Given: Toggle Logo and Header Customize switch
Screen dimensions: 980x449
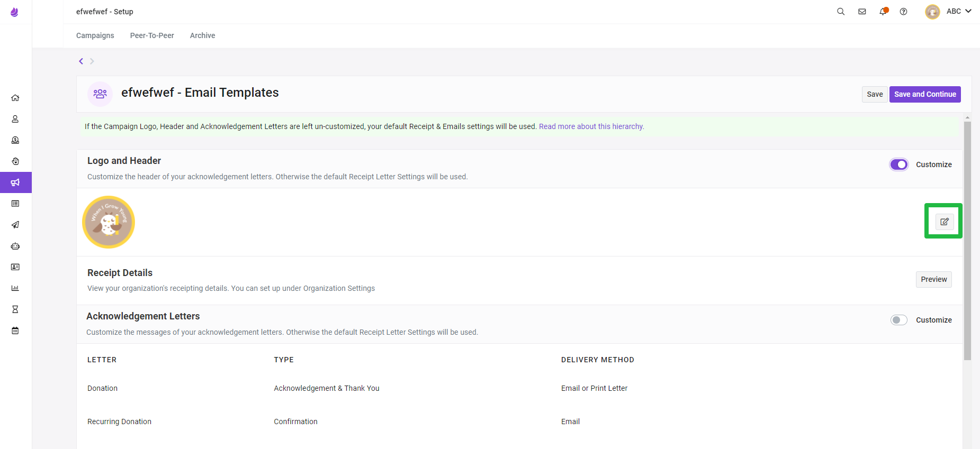Looking at the screenshot, I should tap(899, 164).
